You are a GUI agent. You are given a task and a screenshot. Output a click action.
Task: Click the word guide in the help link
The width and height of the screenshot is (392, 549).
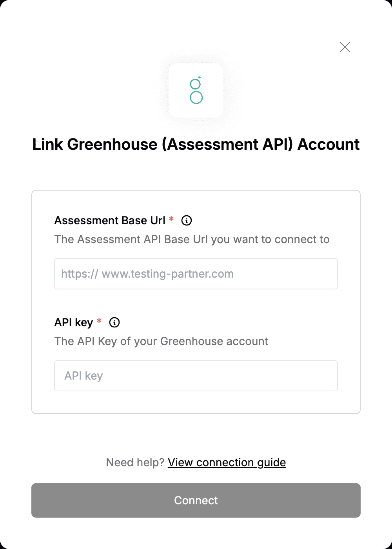(272, 463)
